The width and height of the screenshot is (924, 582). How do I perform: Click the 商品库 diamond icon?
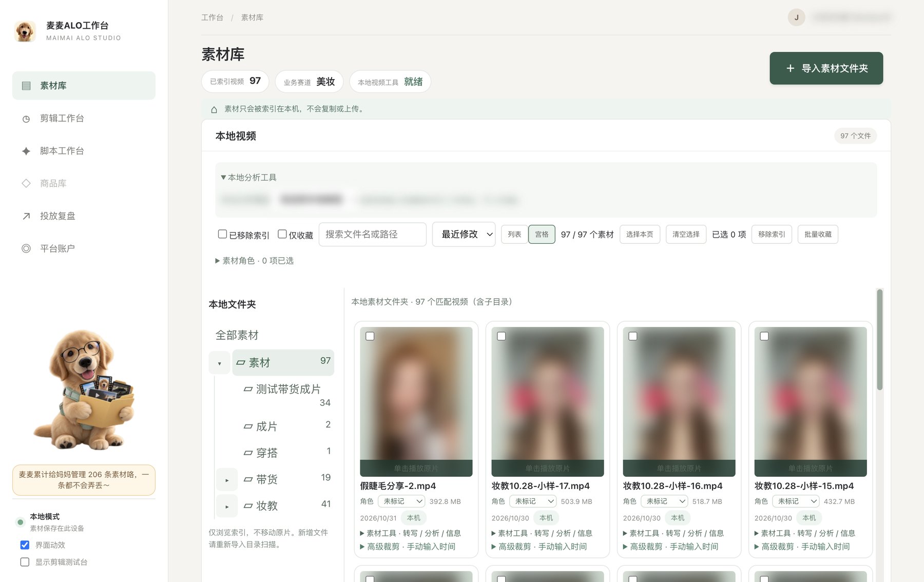pos(26,183)
